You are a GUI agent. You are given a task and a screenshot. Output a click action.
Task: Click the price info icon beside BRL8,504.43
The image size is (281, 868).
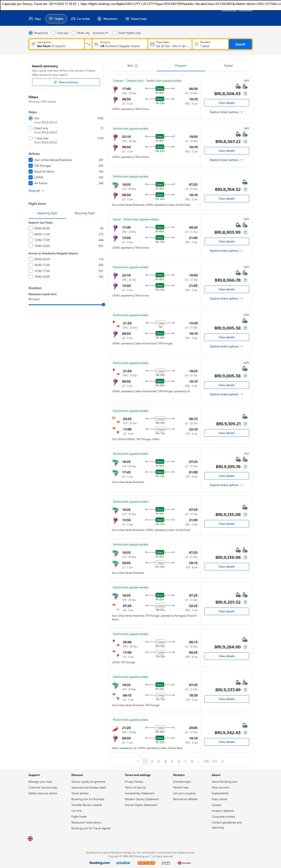(x=245, y=94)
